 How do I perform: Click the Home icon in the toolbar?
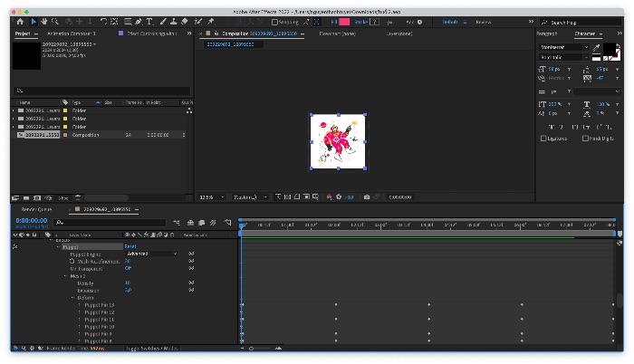tap(20, 22)
